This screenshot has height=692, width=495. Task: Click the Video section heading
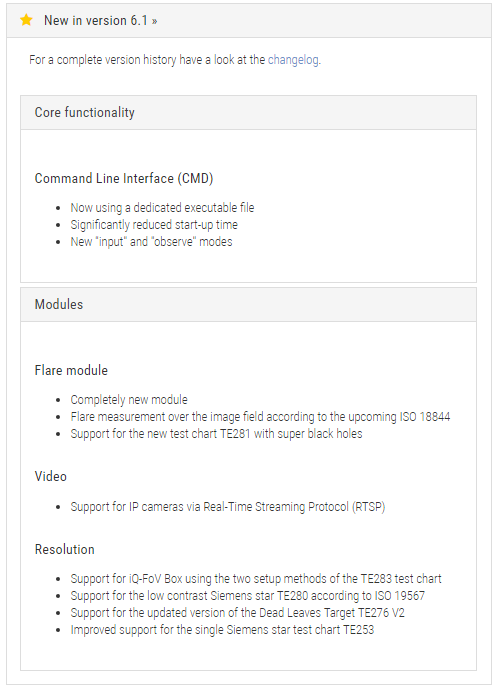[x=51, y=476]
